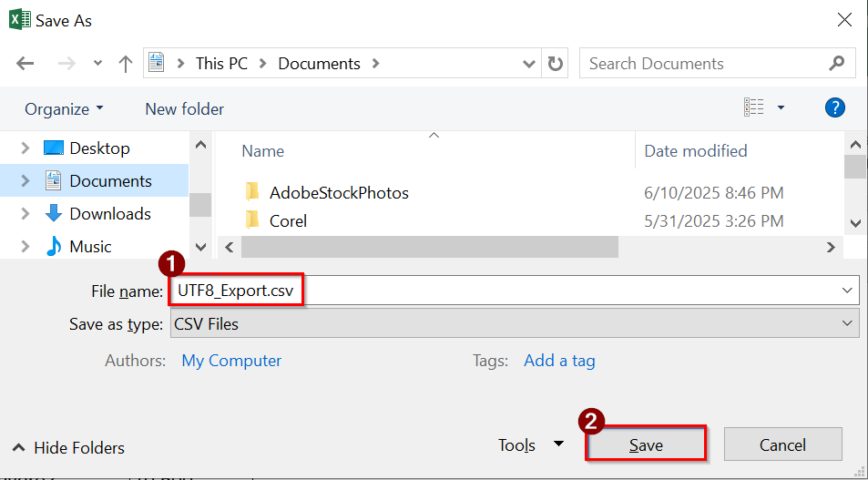
Task: Open the view options dropdown arrow
Action: point(781,107)
